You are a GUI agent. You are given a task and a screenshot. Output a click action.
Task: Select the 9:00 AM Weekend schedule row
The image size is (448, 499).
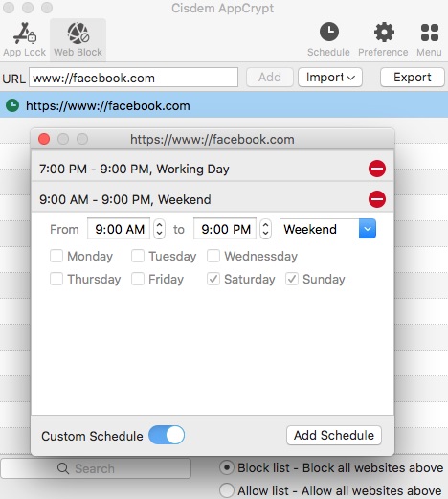(x=213, y=199)
